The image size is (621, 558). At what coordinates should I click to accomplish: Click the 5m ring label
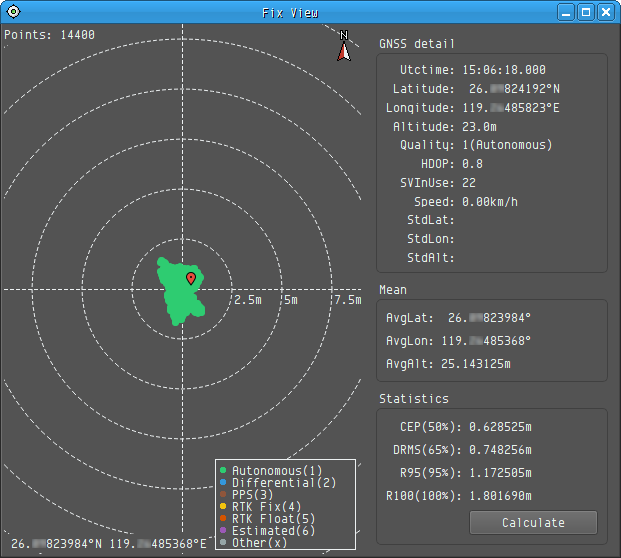pos(291,300)
